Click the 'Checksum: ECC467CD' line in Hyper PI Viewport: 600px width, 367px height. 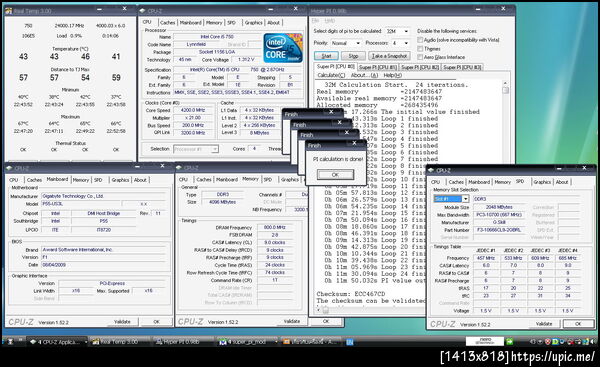click(x=351, y=294)
